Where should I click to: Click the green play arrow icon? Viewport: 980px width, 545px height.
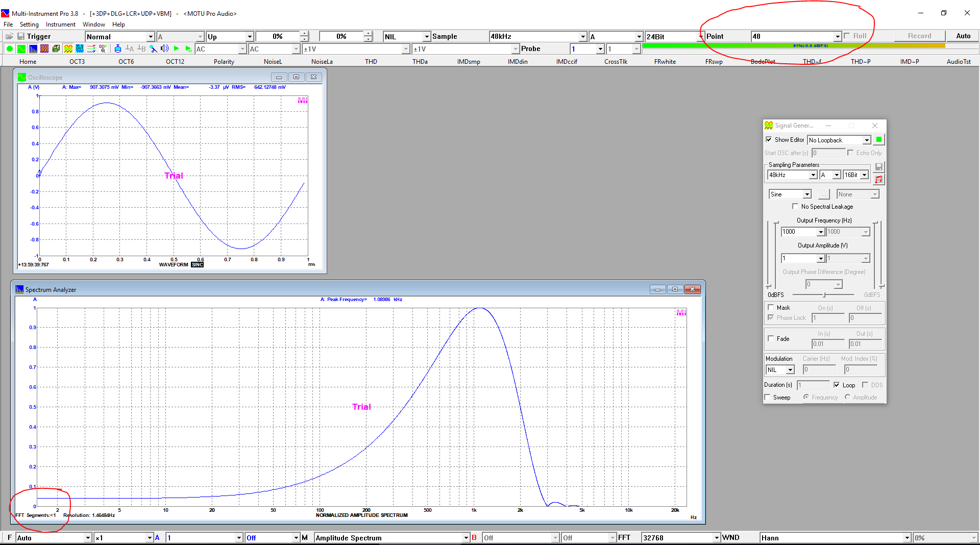coord(177,49)
